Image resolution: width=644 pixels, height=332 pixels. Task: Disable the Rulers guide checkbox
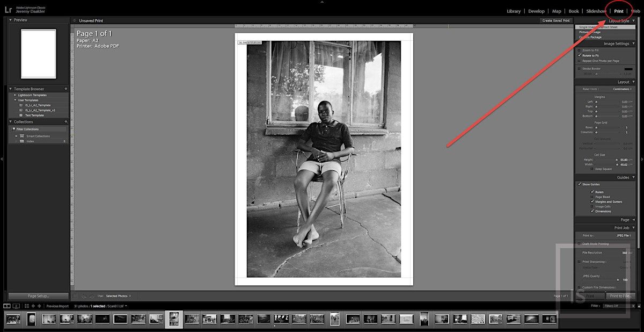592,192
